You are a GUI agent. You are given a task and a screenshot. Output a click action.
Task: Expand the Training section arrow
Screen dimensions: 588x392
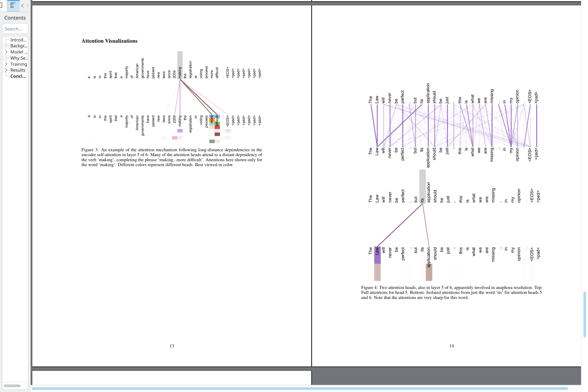6,64
